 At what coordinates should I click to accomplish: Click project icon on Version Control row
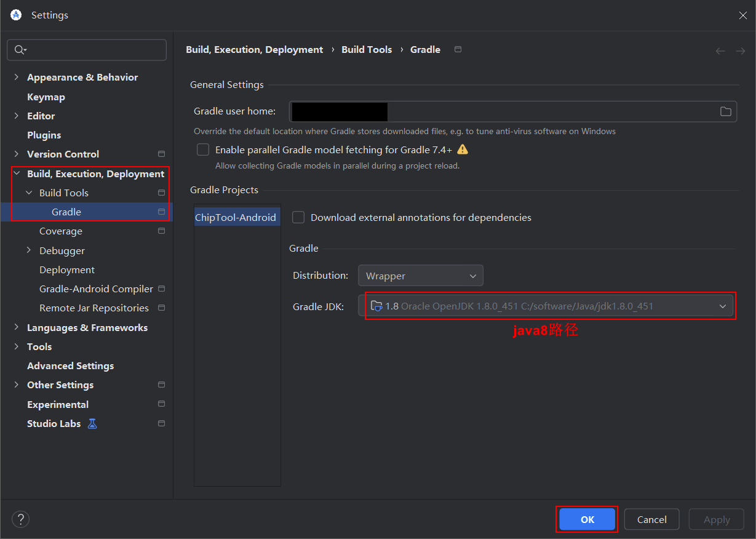(x=161, y=154)
